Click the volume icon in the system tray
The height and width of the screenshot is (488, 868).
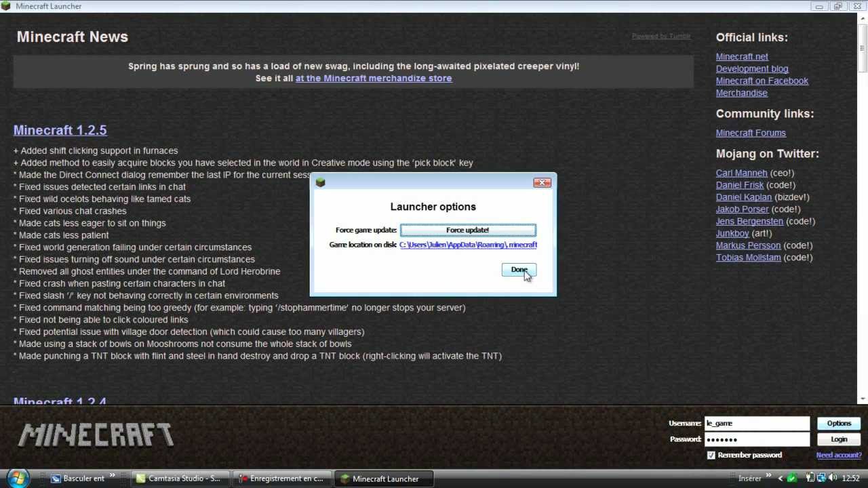point(833,478)
